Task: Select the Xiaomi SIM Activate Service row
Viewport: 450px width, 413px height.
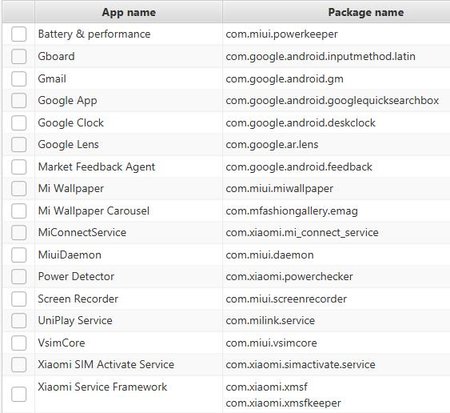Action: [226, 365]
